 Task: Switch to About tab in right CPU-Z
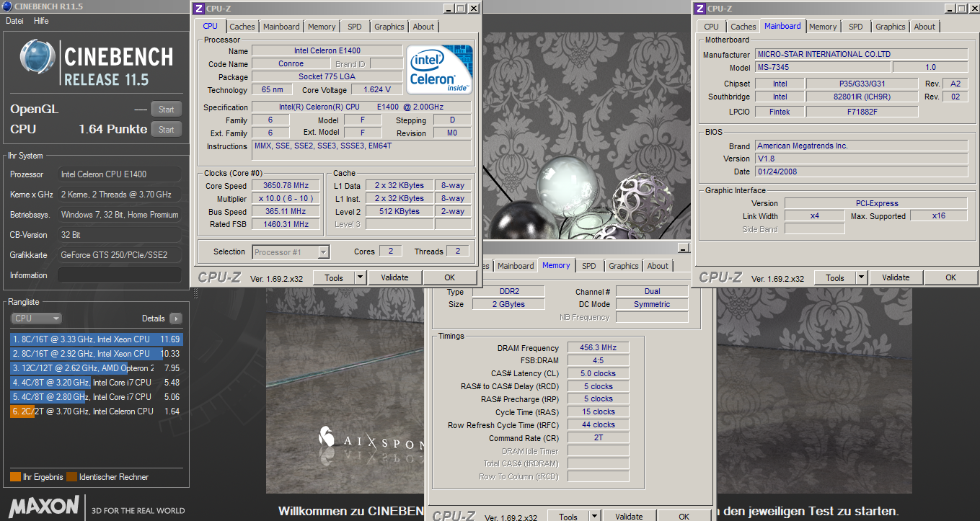(x=925, y=27)
